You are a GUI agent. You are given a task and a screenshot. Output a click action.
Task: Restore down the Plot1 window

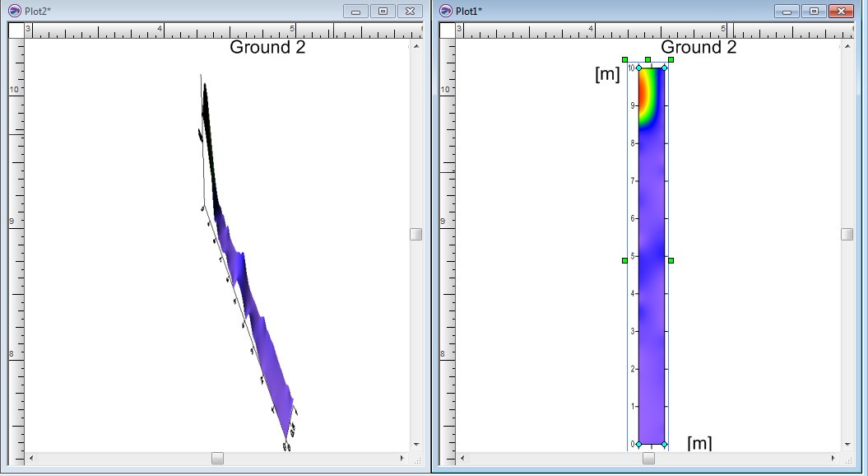click(x=813, y=11)
